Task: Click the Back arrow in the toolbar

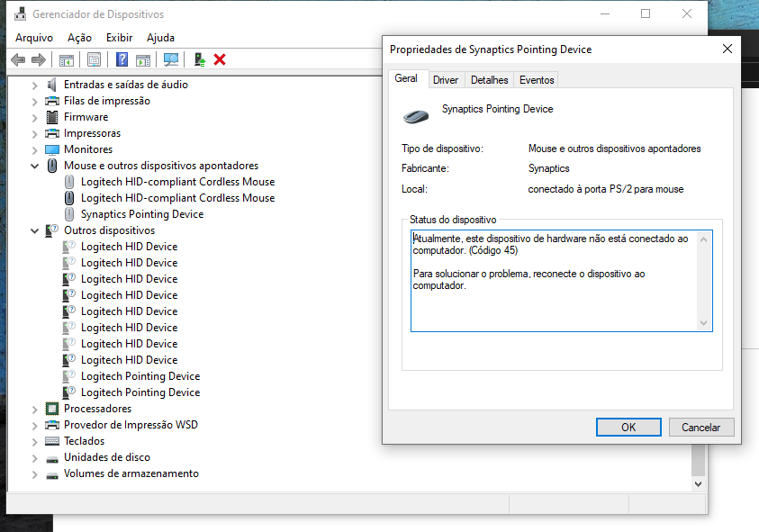Action: pyautogui.click(x=17, y=59)
